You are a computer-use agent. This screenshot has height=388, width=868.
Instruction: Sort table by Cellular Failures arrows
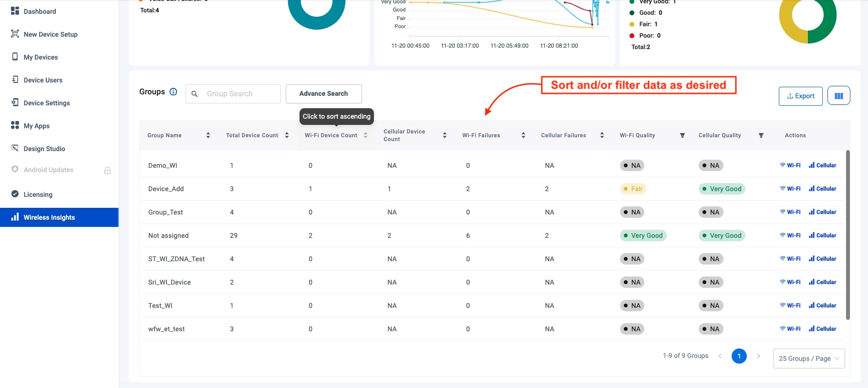point(602,135)
